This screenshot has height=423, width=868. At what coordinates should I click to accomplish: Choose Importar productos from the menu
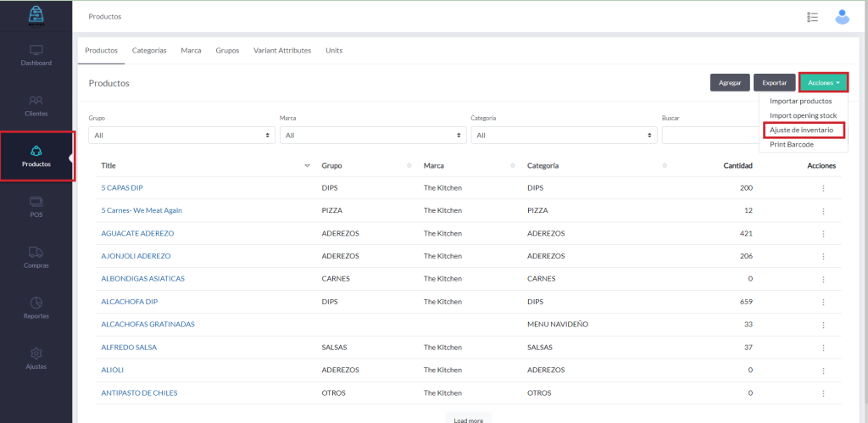(800, 101)
